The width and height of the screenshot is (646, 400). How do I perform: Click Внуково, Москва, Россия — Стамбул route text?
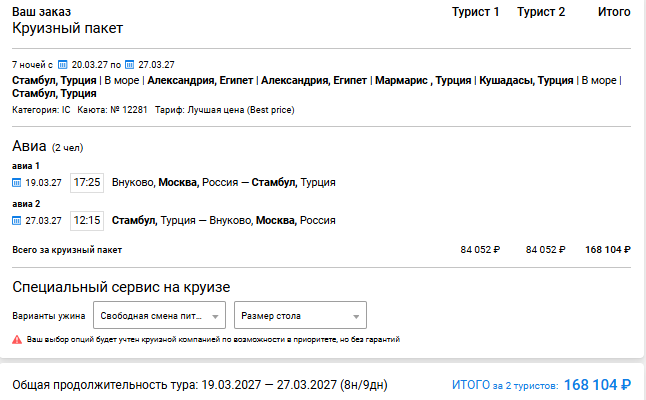pos(224,182)
